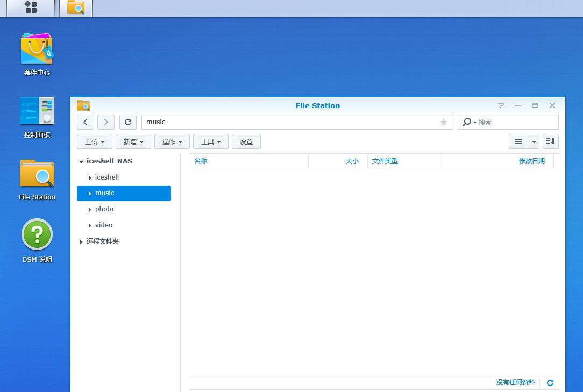Sort by 修改日期 column header
Screen dimensions: 583x392
531,161
